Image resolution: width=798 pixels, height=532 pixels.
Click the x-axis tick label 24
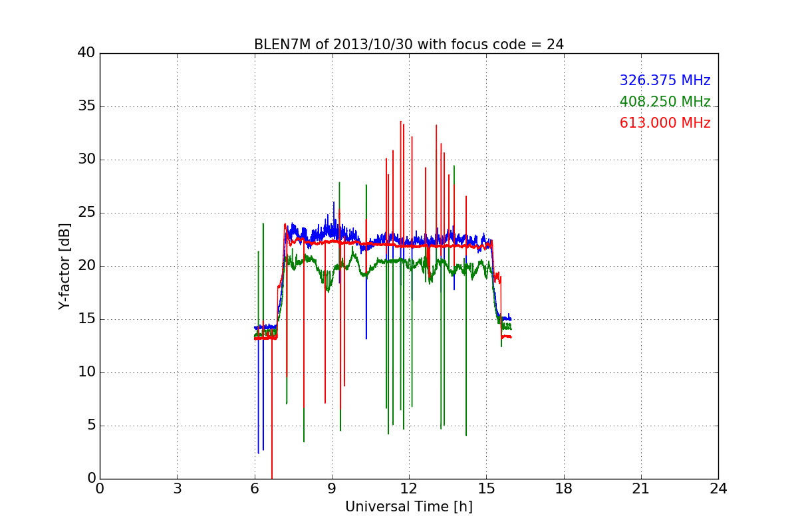click(718, 489)
